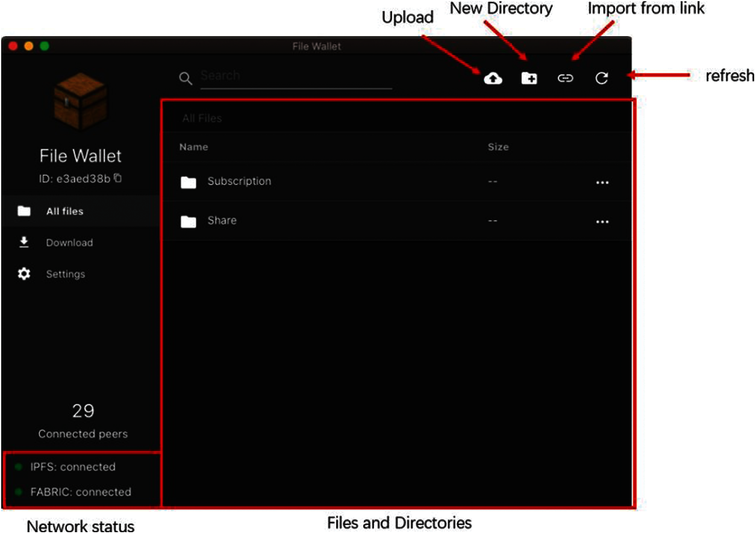Expand the more options for Share folder
The image size is (756, 534).
602,222
